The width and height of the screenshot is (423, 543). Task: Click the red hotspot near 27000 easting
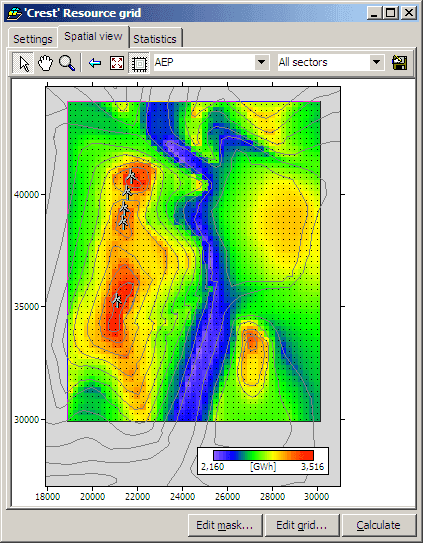click(x=252, y=343)
